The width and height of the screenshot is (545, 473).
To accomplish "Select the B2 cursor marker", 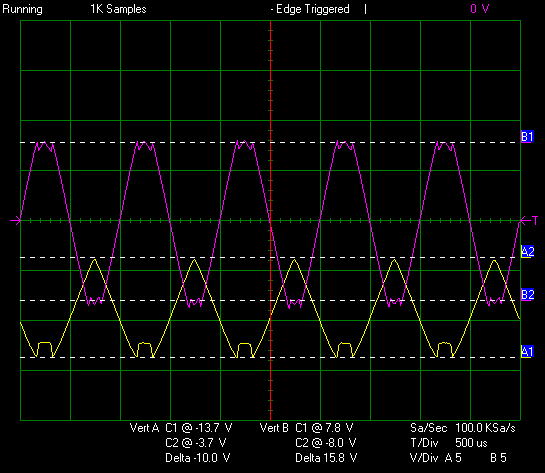I will tap(527, 295).
